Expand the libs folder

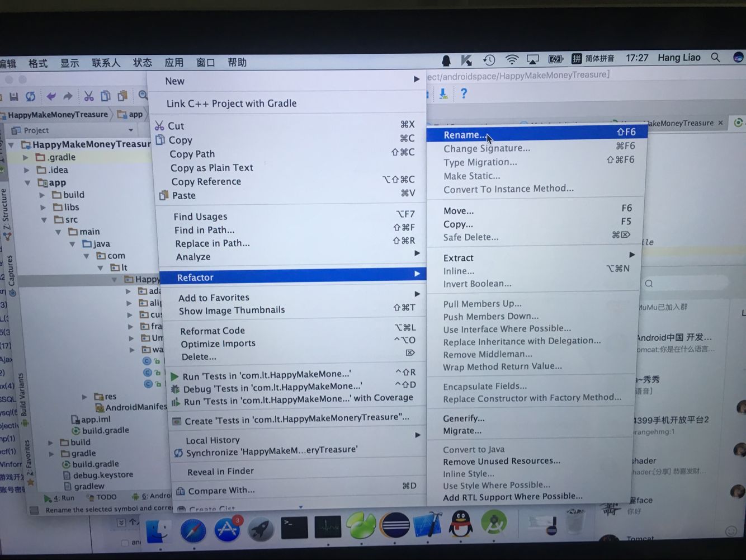43,208
